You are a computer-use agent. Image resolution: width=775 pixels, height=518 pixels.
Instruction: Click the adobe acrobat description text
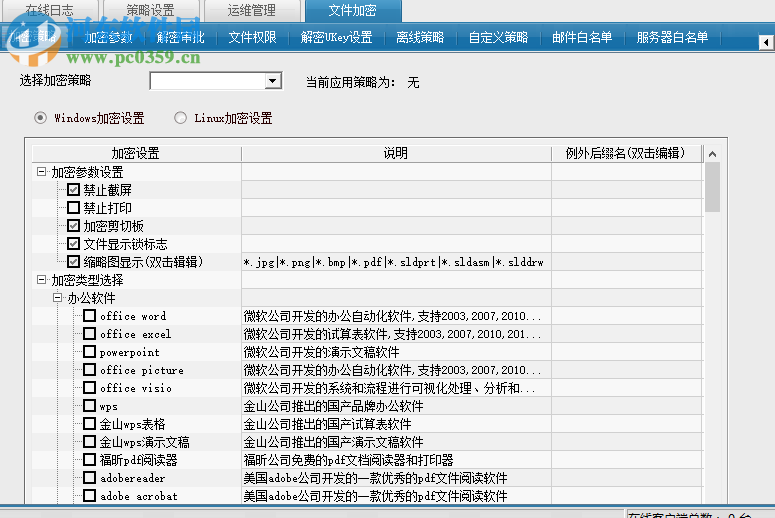[375, 496]
